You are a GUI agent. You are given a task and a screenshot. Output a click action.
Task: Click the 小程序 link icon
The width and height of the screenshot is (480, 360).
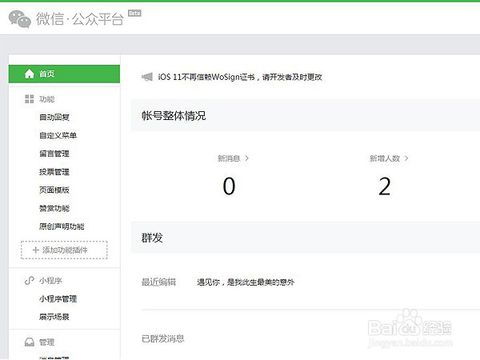[29, 280]
